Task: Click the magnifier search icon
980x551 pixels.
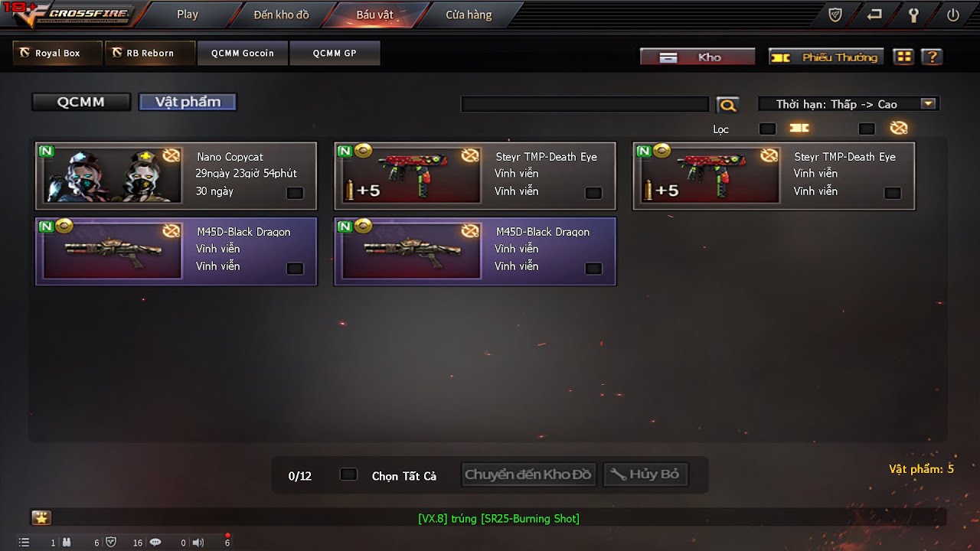Action: 727,105
